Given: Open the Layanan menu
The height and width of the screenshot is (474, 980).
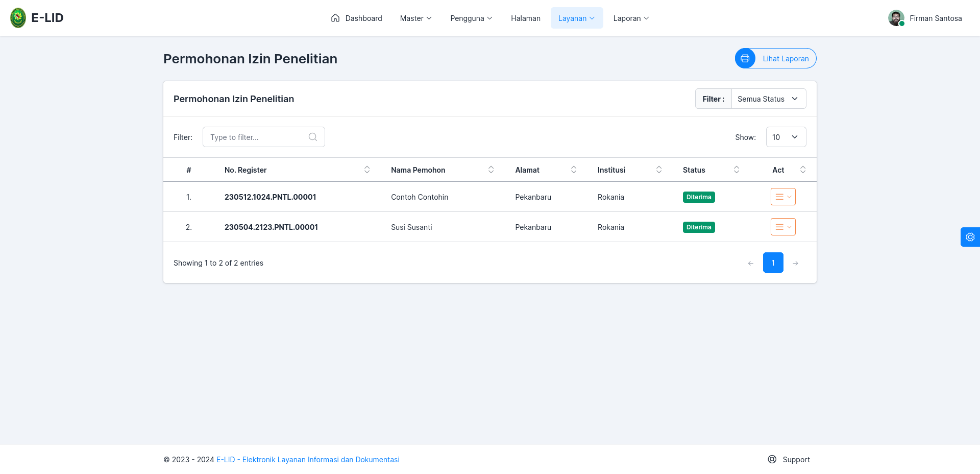Looking at the screenshot, I should [x=577, y=18].
